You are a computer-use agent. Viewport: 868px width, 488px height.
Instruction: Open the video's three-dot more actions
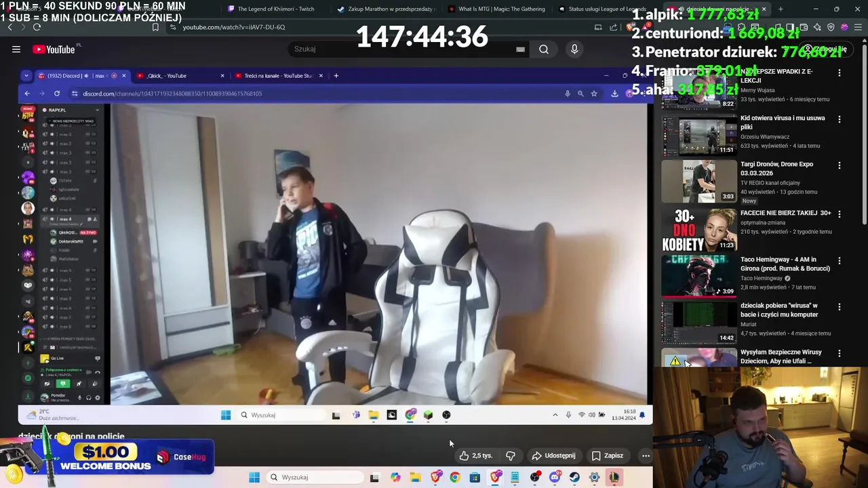(x=646, y=455)
